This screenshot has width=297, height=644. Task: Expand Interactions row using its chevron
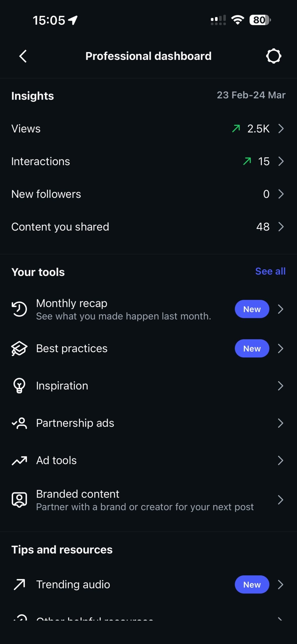click(x=281, y=161)
